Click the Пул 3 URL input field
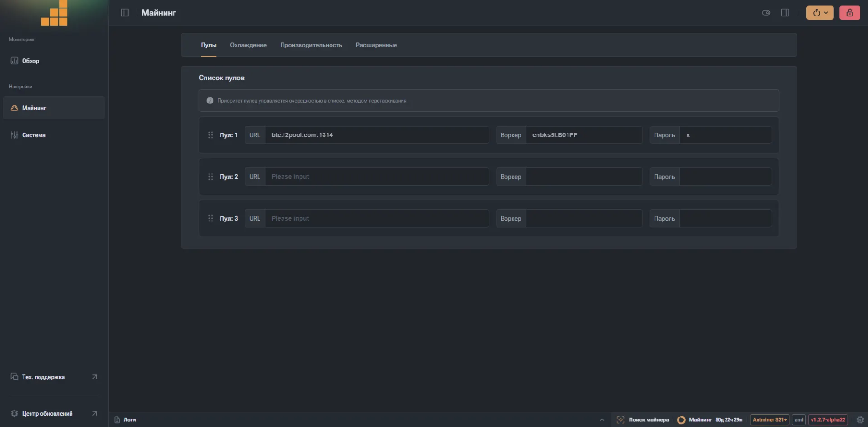Image resolution: width=868 pixels, height=427 pixels. (377, 218)
